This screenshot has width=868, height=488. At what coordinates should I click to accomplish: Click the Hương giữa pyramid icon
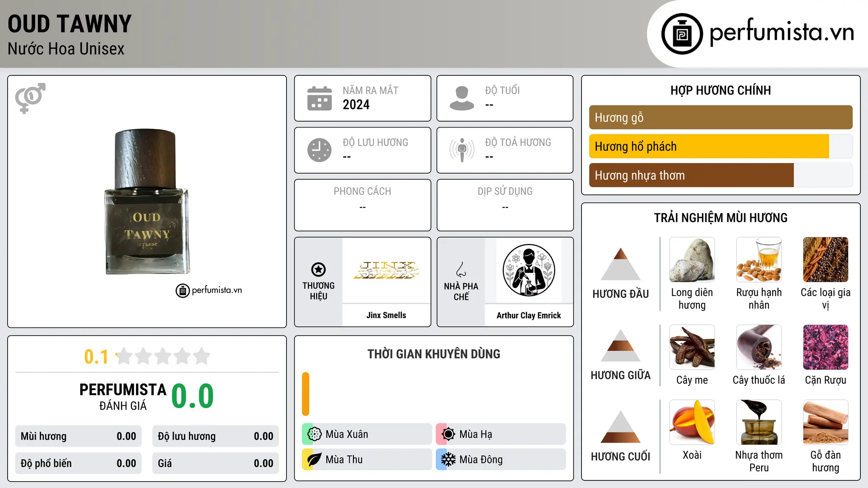pyautogui.click(x=620, y=346)
